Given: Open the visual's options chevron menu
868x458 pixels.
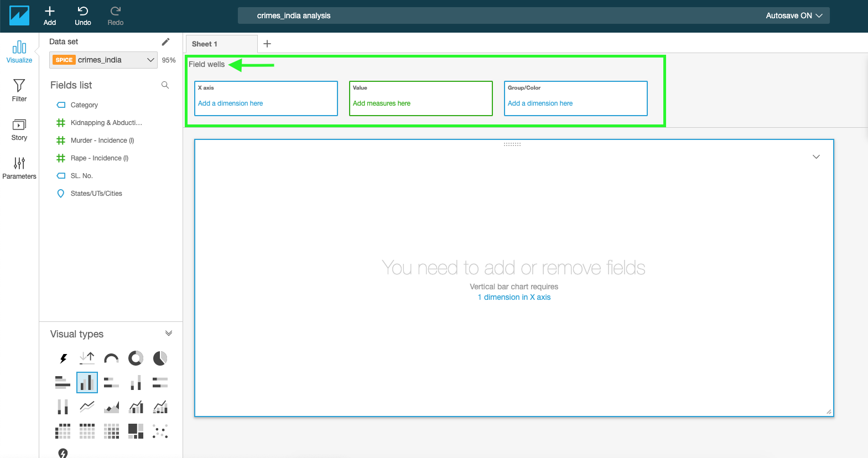Looking at the screenshot, I should [x=816, y=157].
